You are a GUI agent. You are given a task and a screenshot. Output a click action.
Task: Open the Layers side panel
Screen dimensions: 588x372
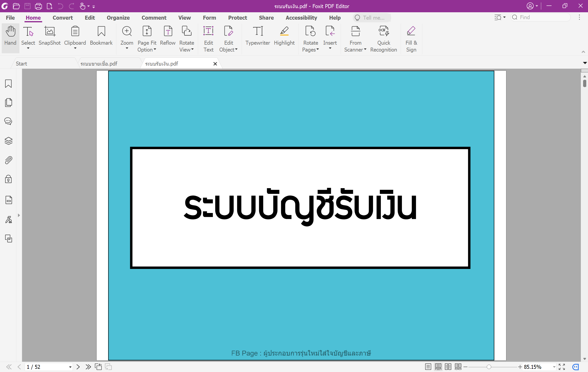(x=8, y=141)
